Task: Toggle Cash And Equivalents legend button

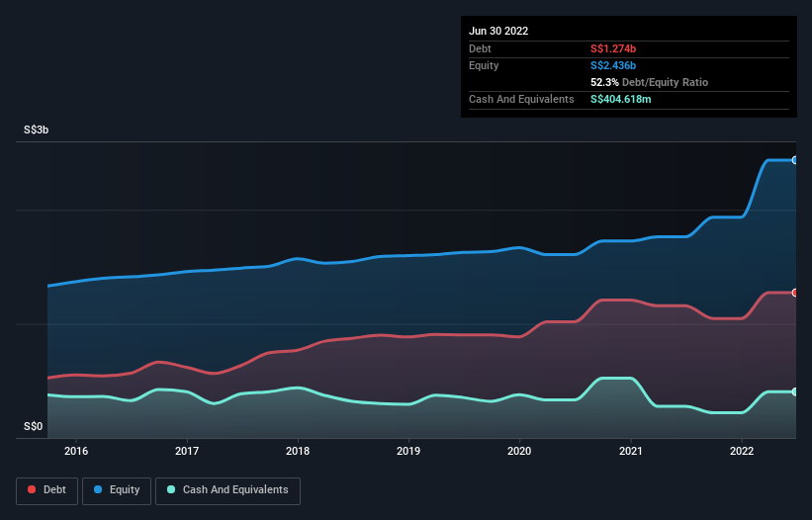Action: click(227, 490)
